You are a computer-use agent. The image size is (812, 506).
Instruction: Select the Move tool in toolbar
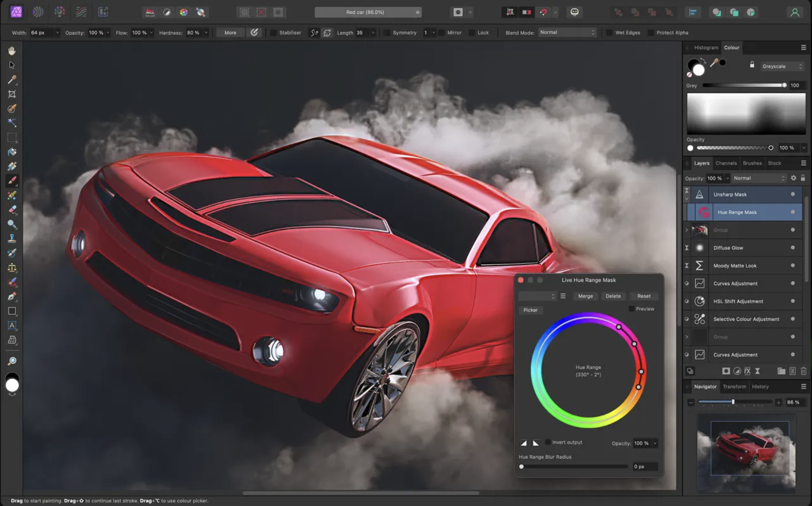(x=12, y=65)
